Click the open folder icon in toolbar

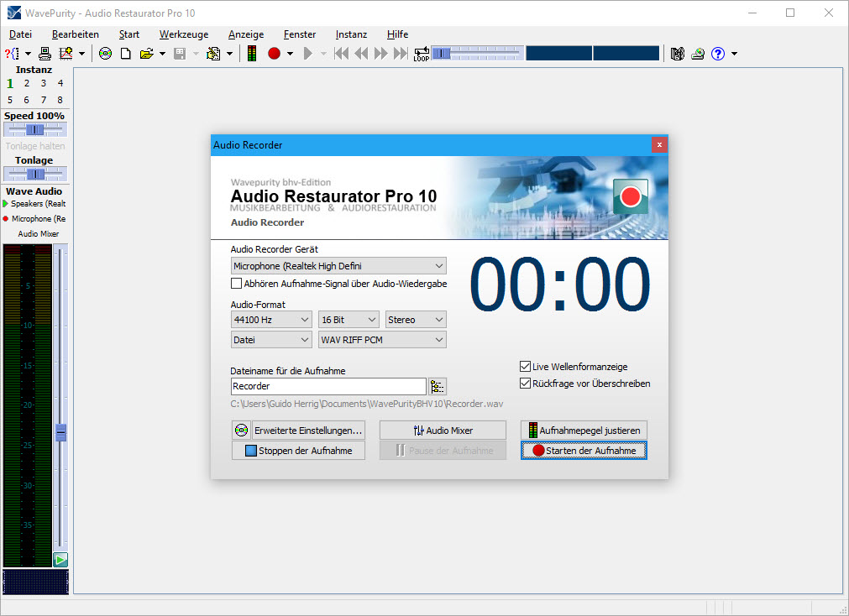click(146, 54)
